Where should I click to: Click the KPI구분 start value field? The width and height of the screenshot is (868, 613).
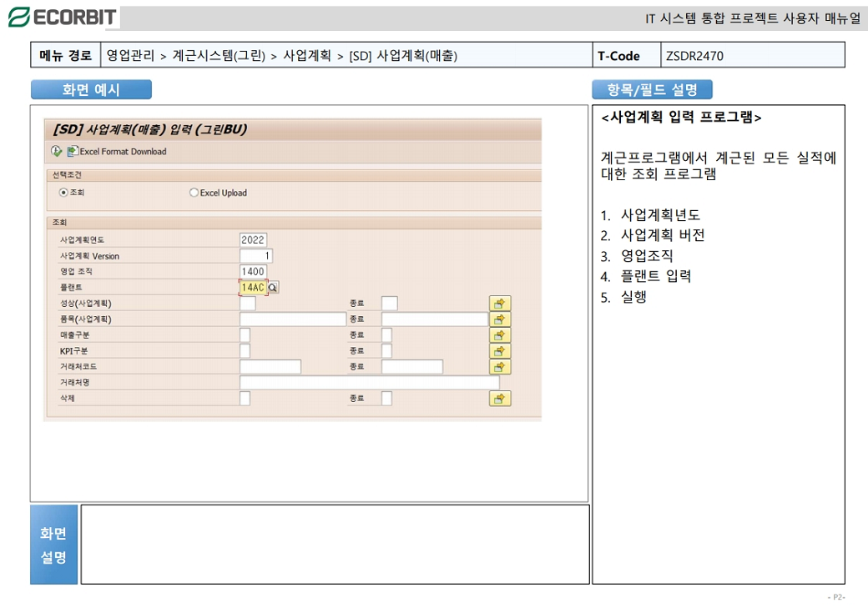[x=245, y=351]
